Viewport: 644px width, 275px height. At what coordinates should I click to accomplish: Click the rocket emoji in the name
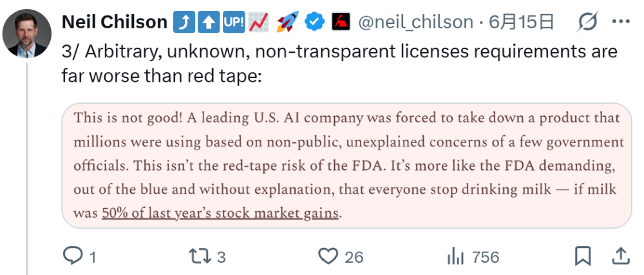click(287, 22)
